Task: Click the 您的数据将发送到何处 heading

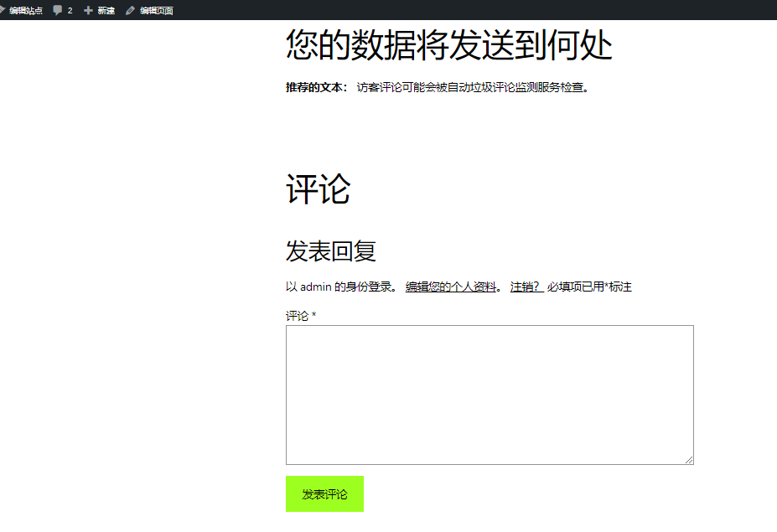Action: coord(449,44)
